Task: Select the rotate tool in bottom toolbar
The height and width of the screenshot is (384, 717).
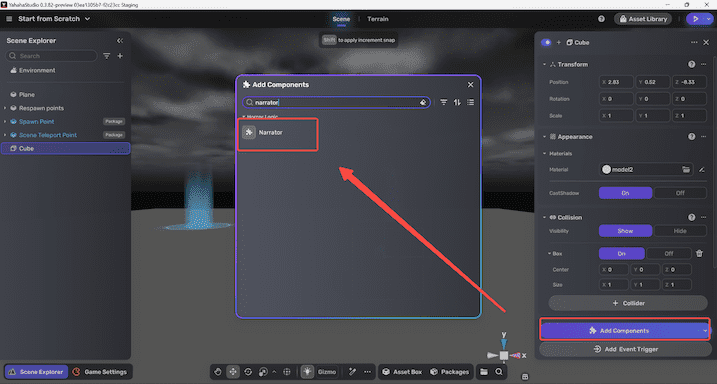Action: 248,372
